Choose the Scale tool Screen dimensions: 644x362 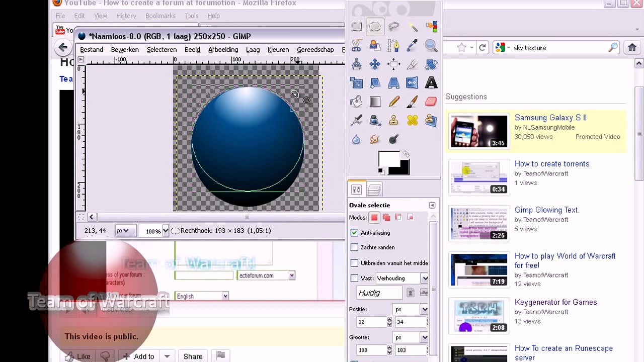[357, 83]
